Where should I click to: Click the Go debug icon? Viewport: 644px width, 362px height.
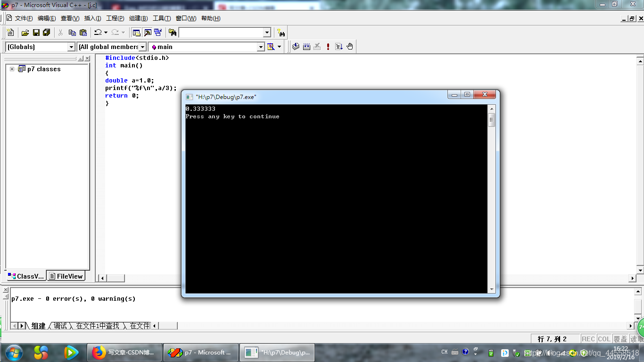click(x=339, y=47)
